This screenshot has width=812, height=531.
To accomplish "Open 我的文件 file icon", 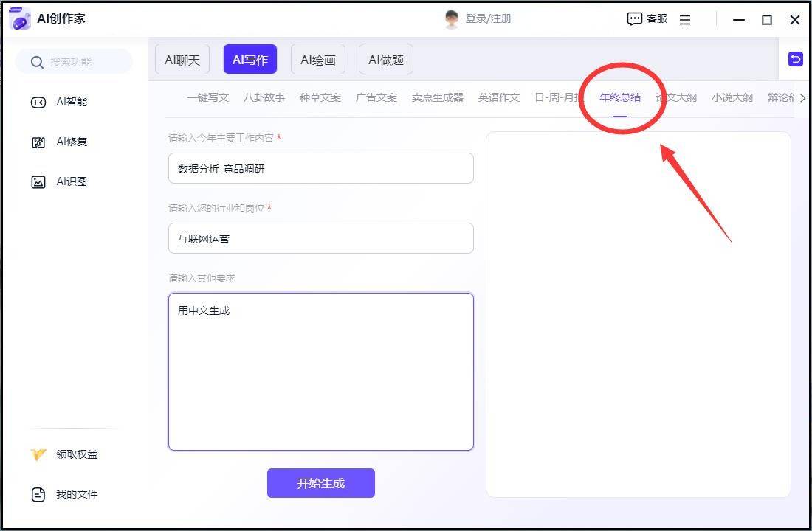I will point(38,494).
